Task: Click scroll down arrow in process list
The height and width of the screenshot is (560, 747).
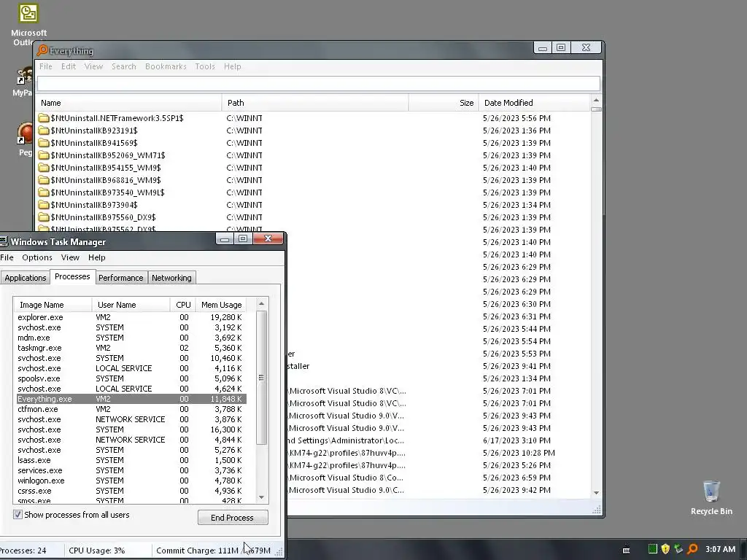Action: [261, 497]
